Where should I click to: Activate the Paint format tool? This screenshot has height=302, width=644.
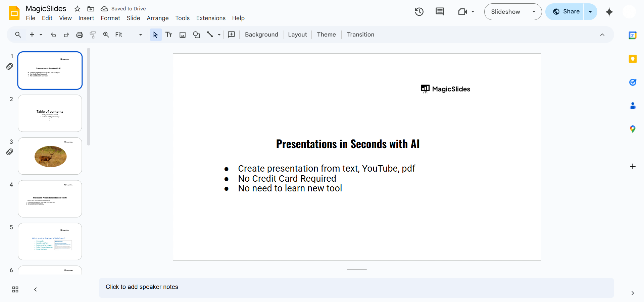(x=93, y=35)
